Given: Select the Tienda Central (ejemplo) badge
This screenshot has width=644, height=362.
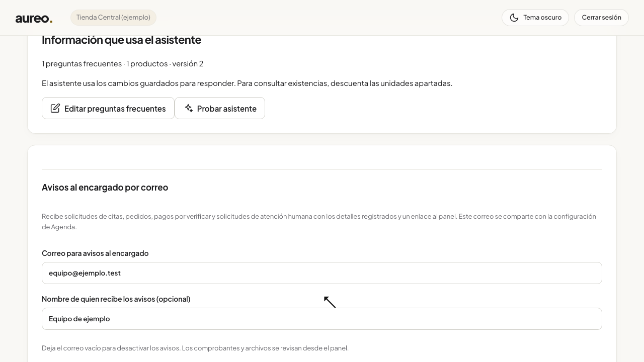Looking at the screenshot, I should pyautogui.click(x=113, y=18).
